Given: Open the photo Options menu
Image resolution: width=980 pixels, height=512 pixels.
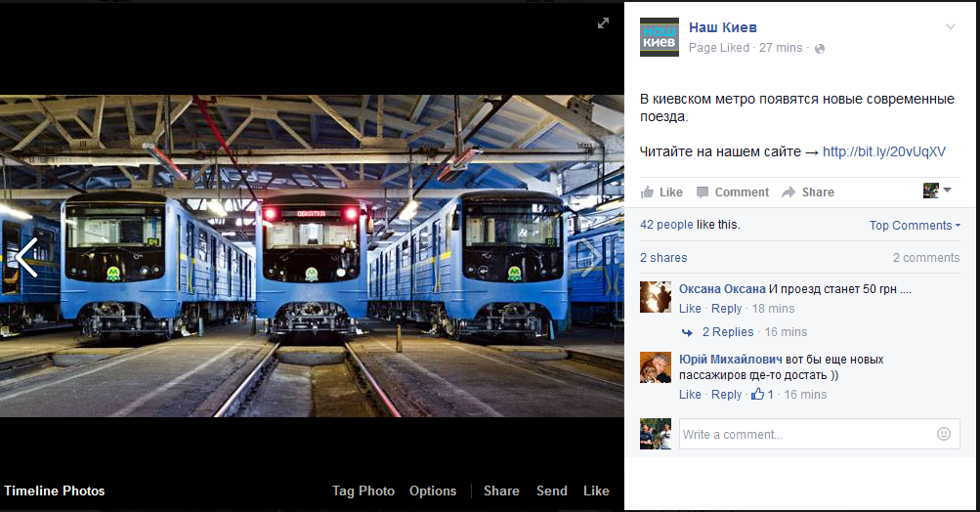Looking at the screenshot, I should click(x=433, y=491).
